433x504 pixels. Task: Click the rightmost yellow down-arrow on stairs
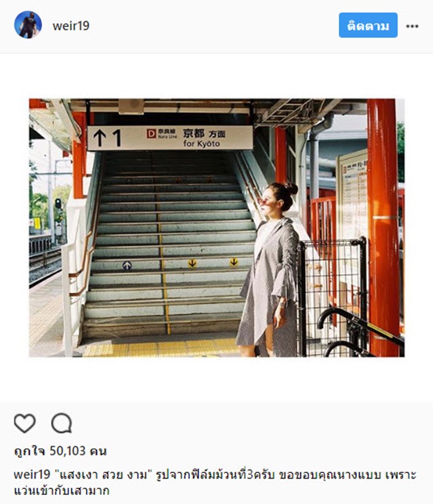pyautogui.click(x=234, y=262)
